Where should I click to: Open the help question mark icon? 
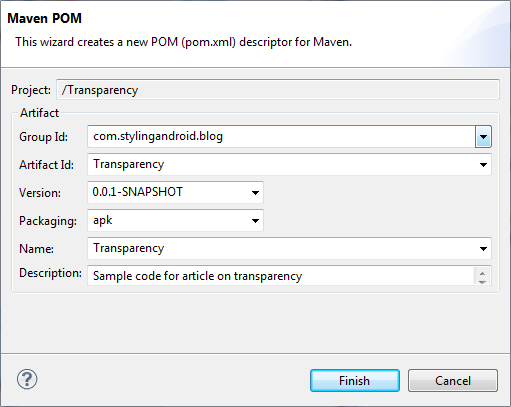tap(27, 379)
